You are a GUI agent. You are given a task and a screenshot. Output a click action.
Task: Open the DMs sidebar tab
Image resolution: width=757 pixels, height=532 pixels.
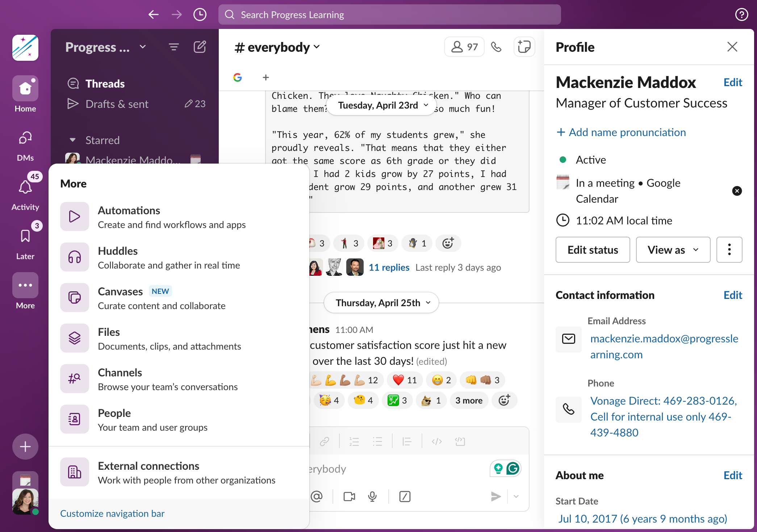(25, 146)
